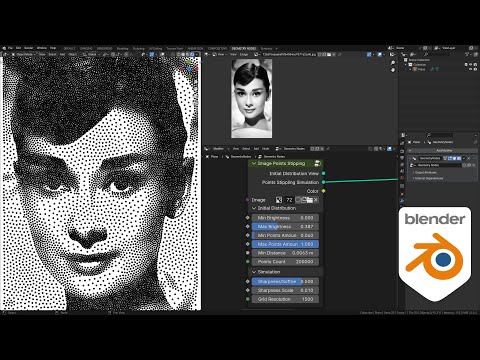Click the Grid Resolution field
The height and width of the screenshot is (360, 480).
(285, 299)
